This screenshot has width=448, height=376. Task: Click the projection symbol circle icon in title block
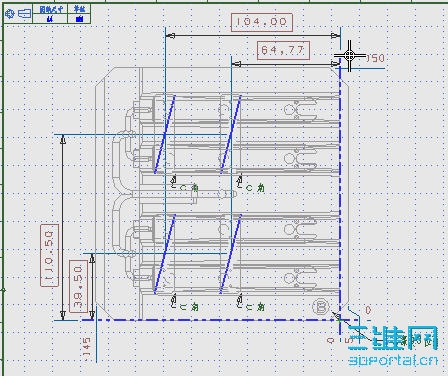(9, 14)
